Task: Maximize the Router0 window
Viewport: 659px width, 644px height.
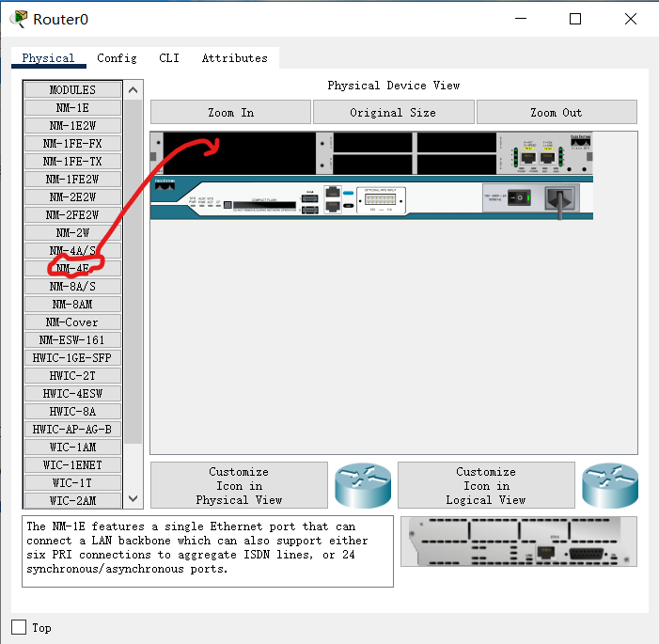Action: click(x=575, y=19)
